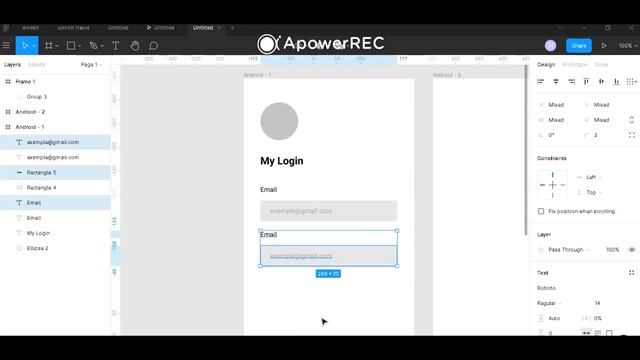Select the Move tool
The height and width of the screenshot is (360, 640).
24,45
